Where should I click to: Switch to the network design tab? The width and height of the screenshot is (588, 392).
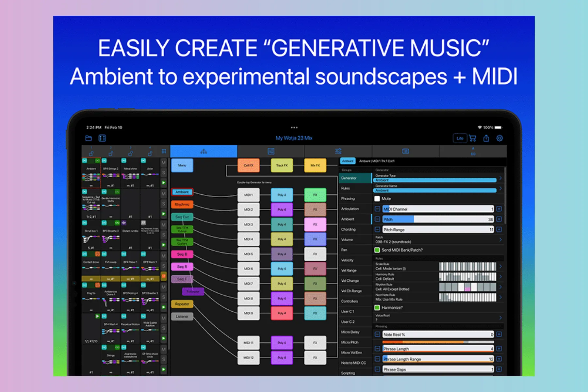204,151
